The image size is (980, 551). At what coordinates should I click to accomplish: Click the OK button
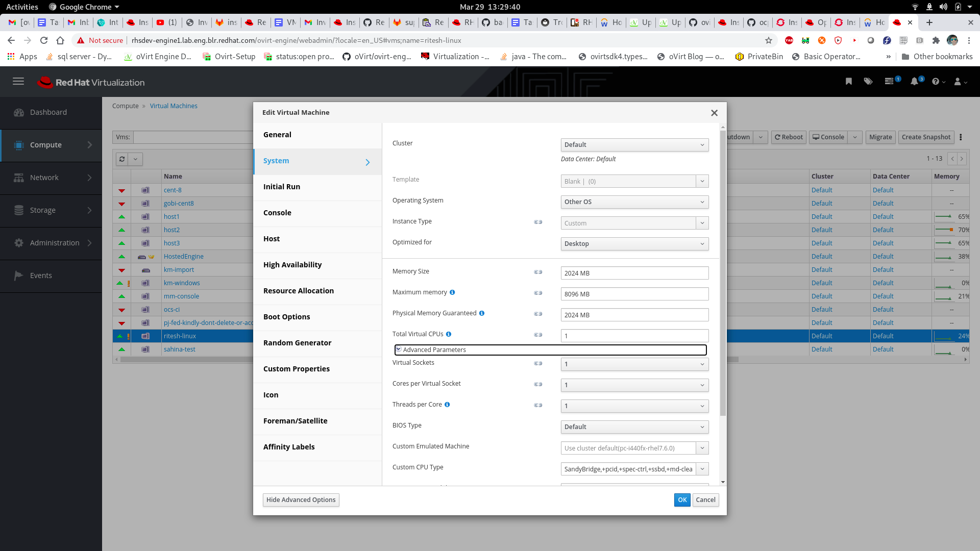(682, 500)
